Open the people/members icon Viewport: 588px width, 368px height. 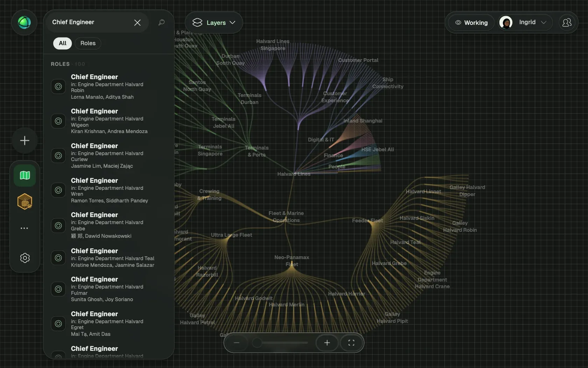pos(567,23)
